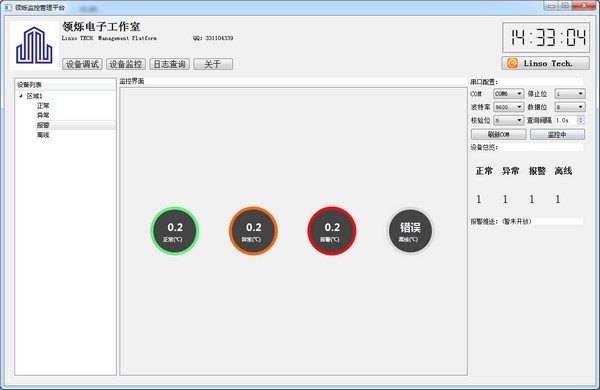
Task: Click the red alarm temperature gauge
Action: [332, 231]
